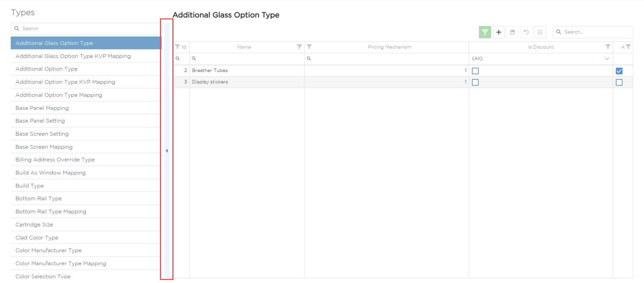
Task: Open Build As Window Mapping
Action: [x=86, y=172]
